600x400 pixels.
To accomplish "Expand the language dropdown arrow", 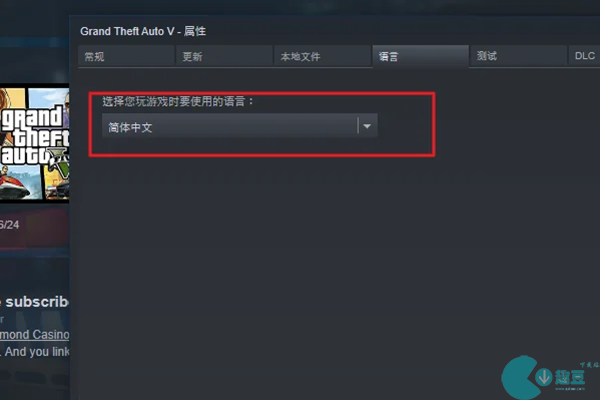I will click(367, 126).
